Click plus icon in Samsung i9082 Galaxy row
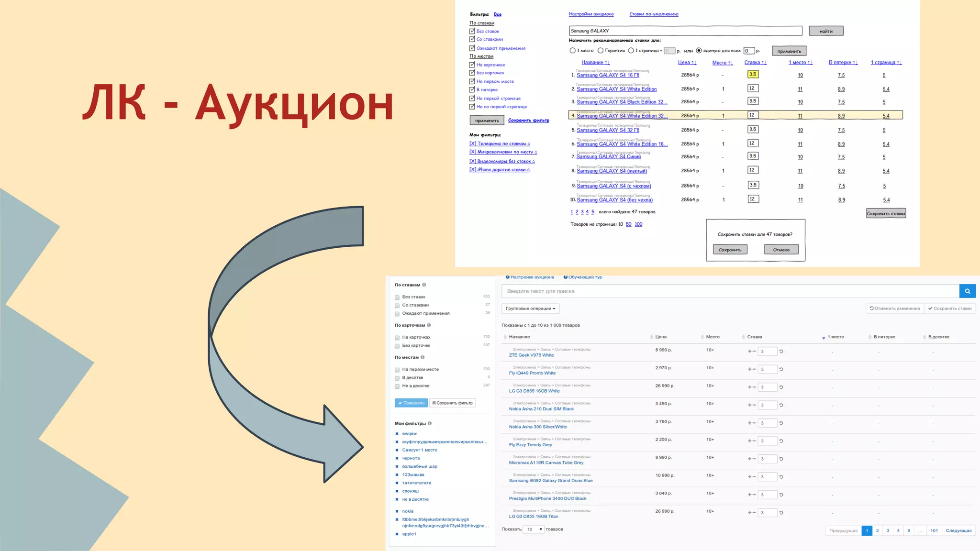Viewport: 980px width, 551px height. [x=750, y=477]
